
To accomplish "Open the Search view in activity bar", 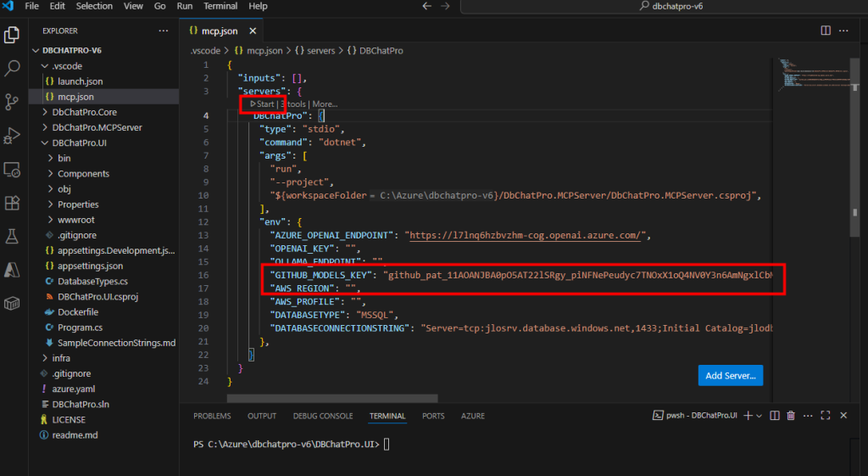I will coord(12,68).
